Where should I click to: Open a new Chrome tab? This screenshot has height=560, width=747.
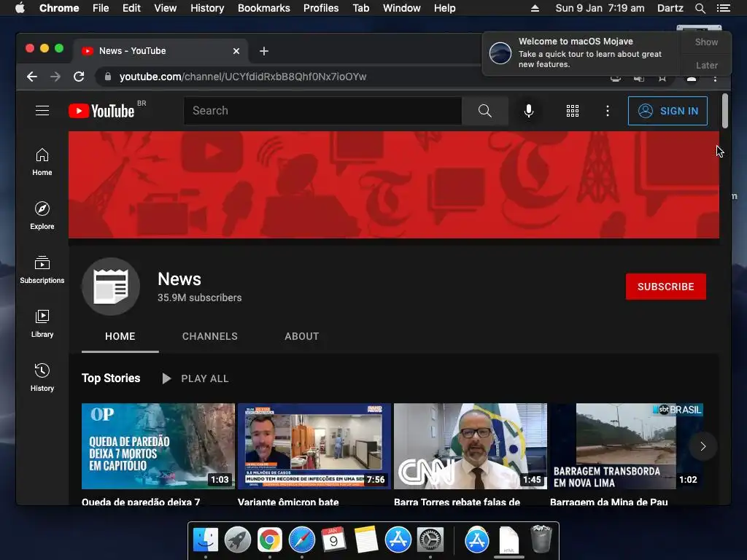(264, 51)
